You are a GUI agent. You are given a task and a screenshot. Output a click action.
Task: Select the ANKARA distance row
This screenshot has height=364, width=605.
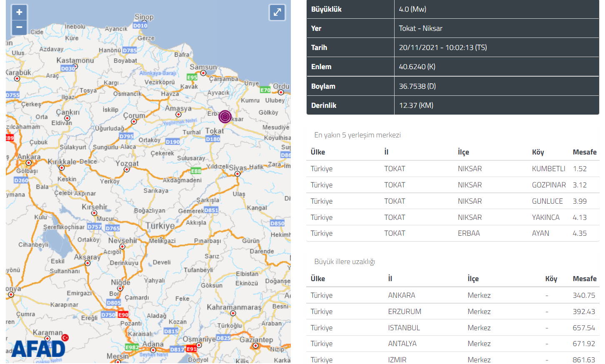(452, 295)
